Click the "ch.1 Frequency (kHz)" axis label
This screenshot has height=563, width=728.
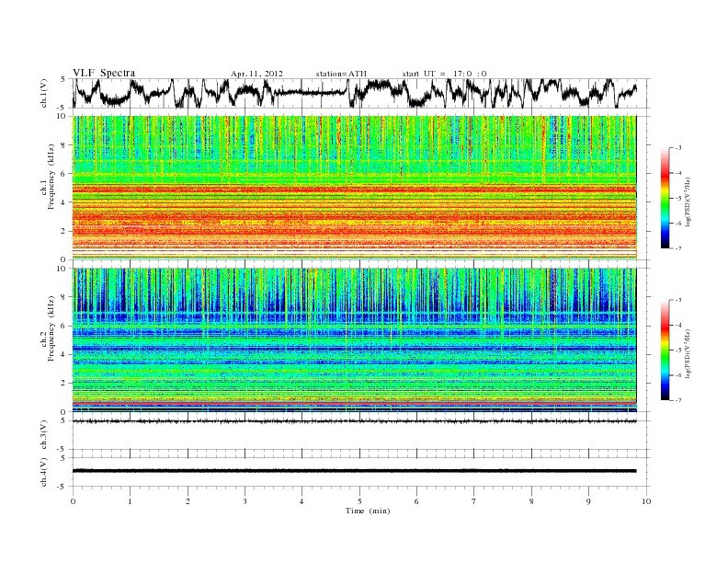point(48,182)
